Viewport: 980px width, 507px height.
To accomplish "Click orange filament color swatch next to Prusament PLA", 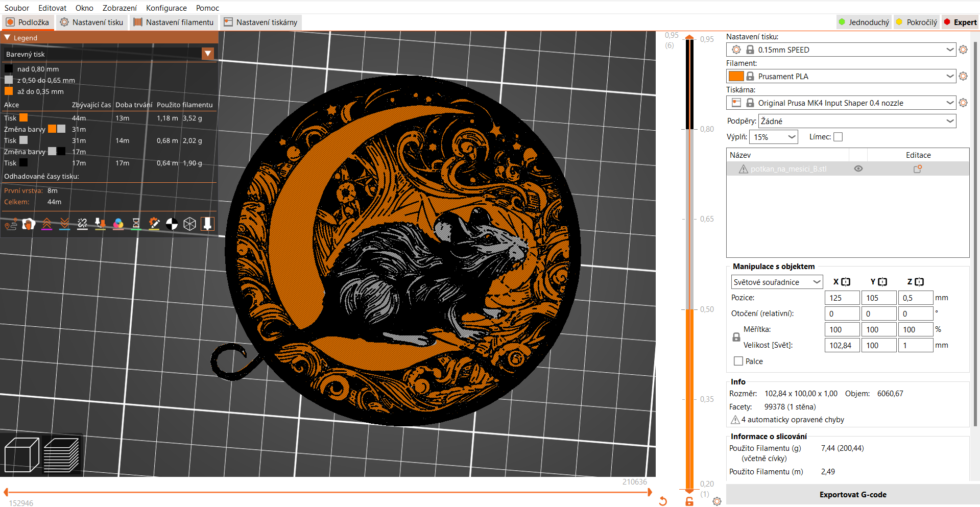I will point(736,76).
